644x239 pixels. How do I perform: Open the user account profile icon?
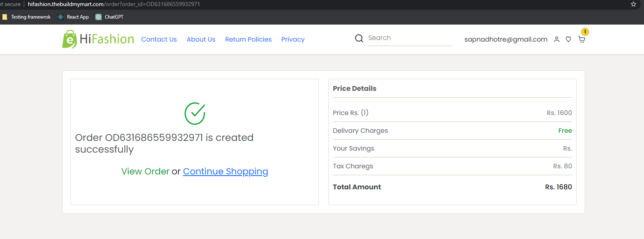pyautogui.click(x=556, y=39)
